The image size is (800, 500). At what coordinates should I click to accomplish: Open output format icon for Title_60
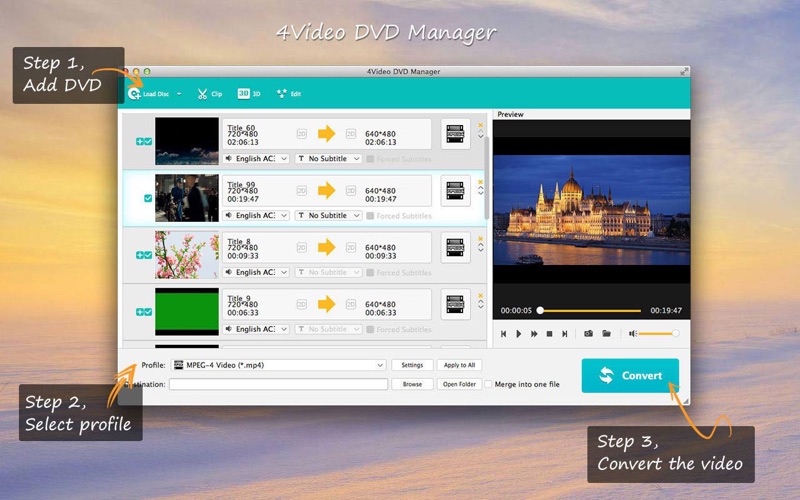pos(455,134)
